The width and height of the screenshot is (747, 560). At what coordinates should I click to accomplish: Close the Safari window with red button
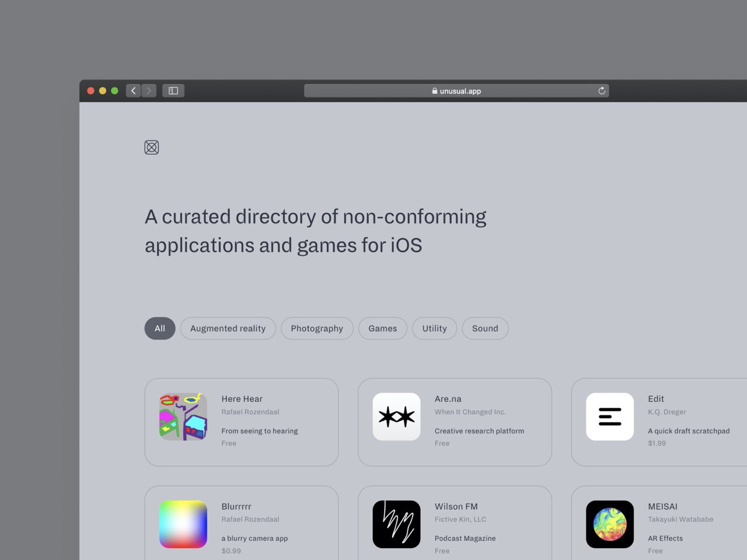[90, 90]
